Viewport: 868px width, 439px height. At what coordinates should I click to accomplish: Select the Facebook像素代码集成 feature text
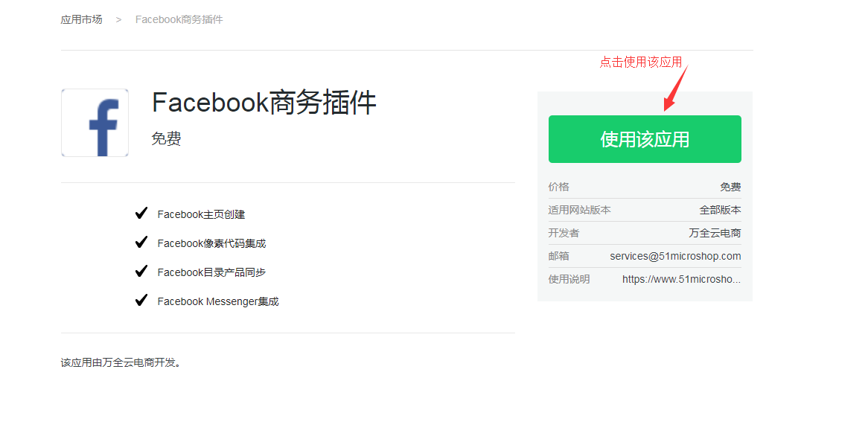(211, 243)
